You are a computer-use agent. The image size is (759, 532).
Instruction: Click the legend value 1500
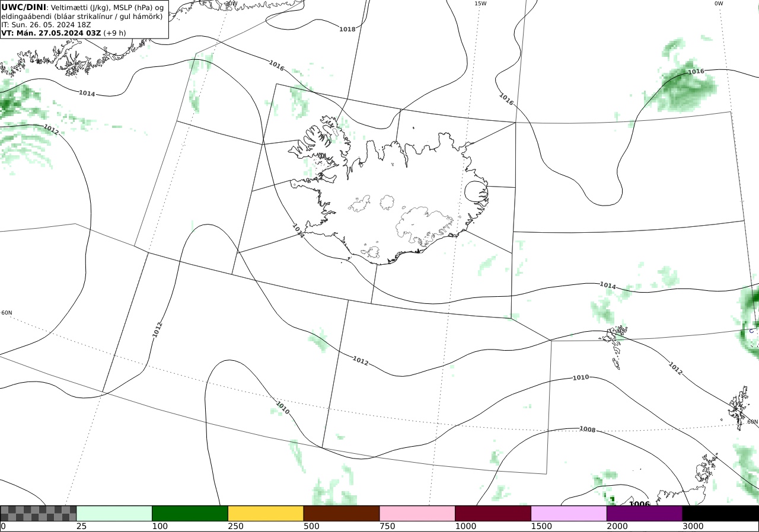[x=541, y=526]
